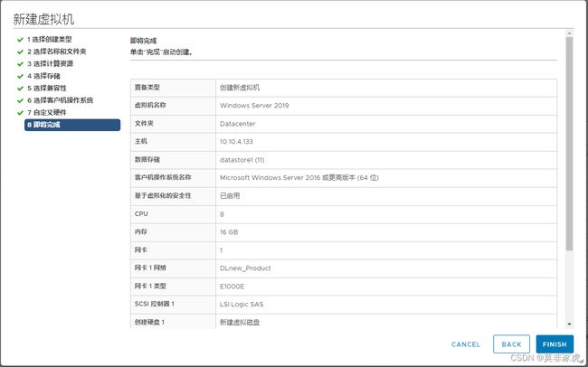Viewport: 588px width, 367px height.
Task: Go to step 7 自定义硬件
Action: [x=47, y=112]
